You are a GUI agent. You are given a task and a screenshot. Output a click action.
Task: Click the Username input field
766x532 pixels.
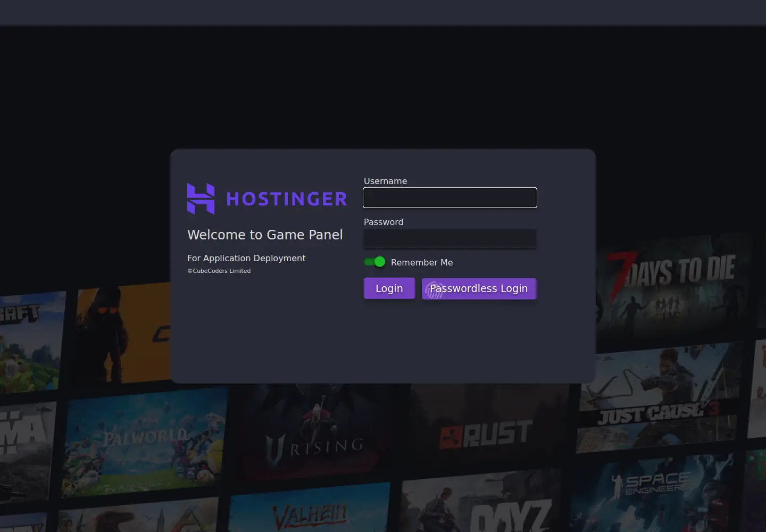click(x=450, y=198)
